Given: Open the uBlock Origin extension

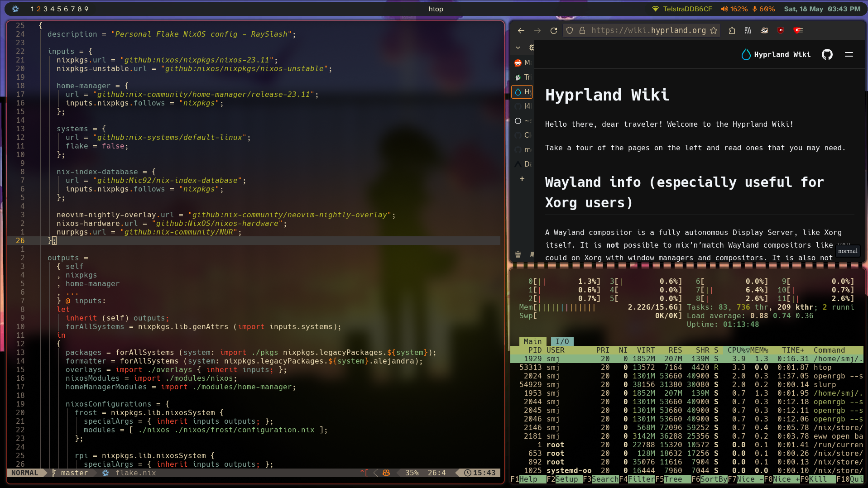Looking at the screenshot, I should 781,30.
